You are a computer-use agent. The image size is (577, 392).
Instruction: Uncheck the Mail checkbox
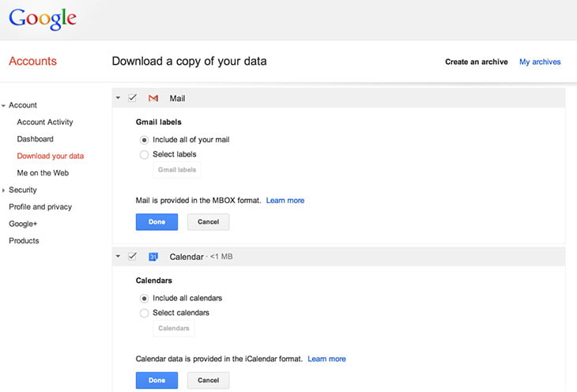[x=133, y=98]
